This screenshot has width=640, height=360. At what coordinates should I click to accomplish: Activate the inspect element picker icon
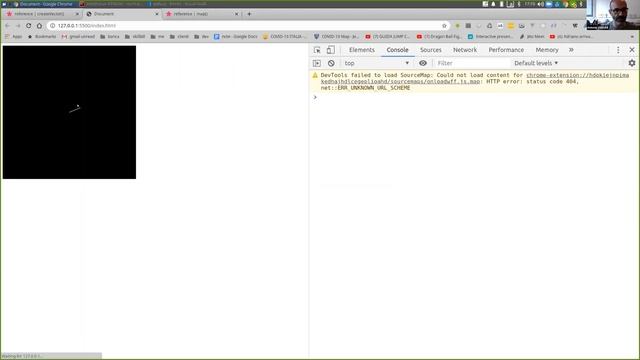pos(317,50)
